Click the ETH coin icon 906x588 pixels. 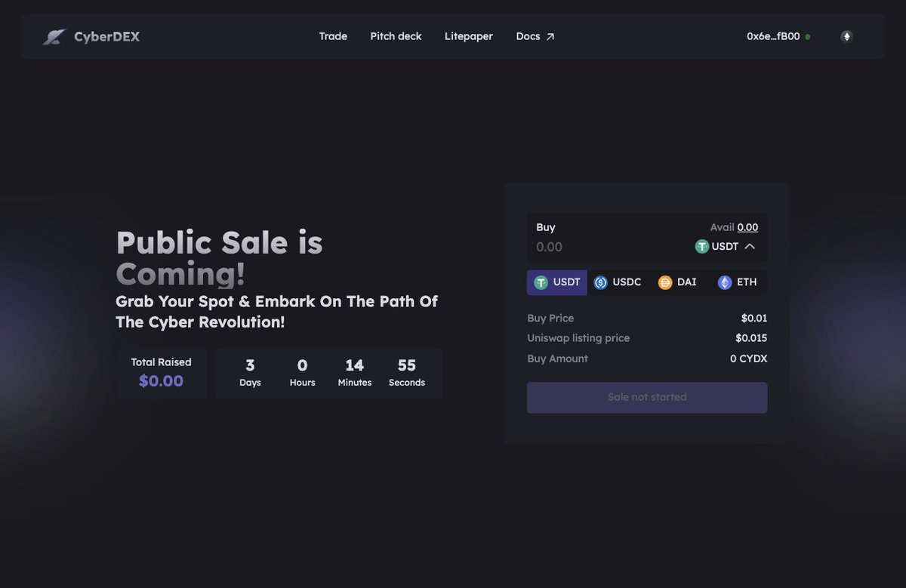[x=725, y=282]
